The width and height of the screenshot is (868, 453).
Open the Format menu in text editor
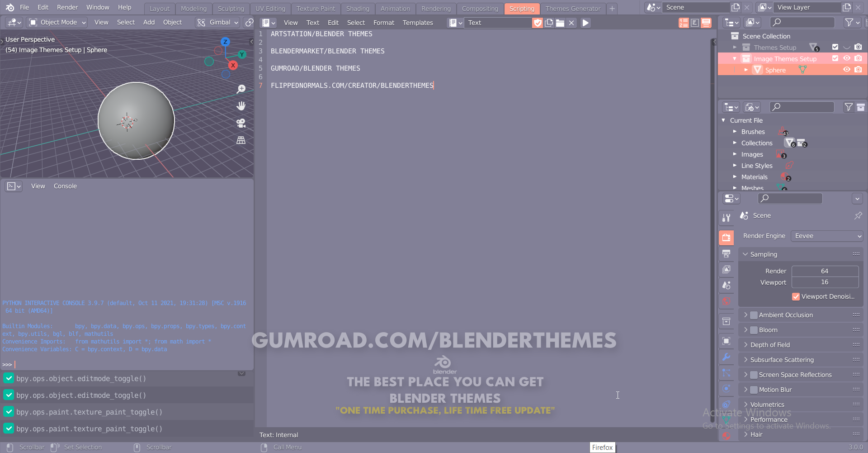[x=384, y=23]
